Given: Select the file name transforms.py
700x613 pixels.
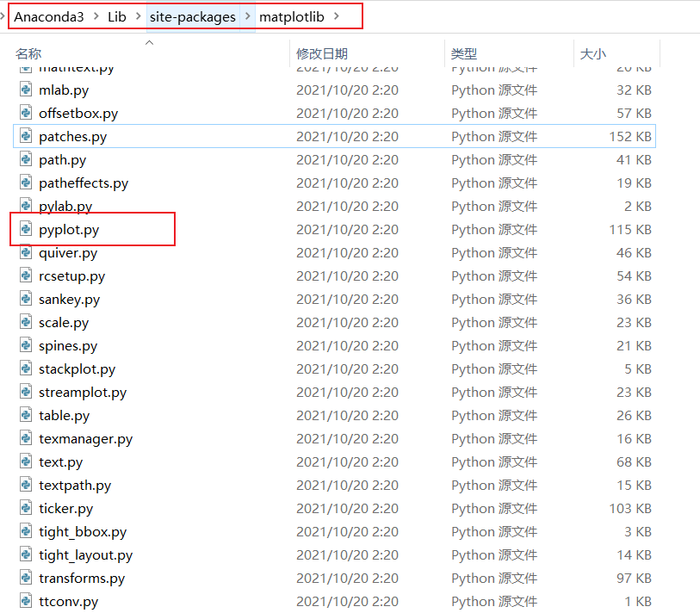Looking at the screenshot, I should 82,579.
